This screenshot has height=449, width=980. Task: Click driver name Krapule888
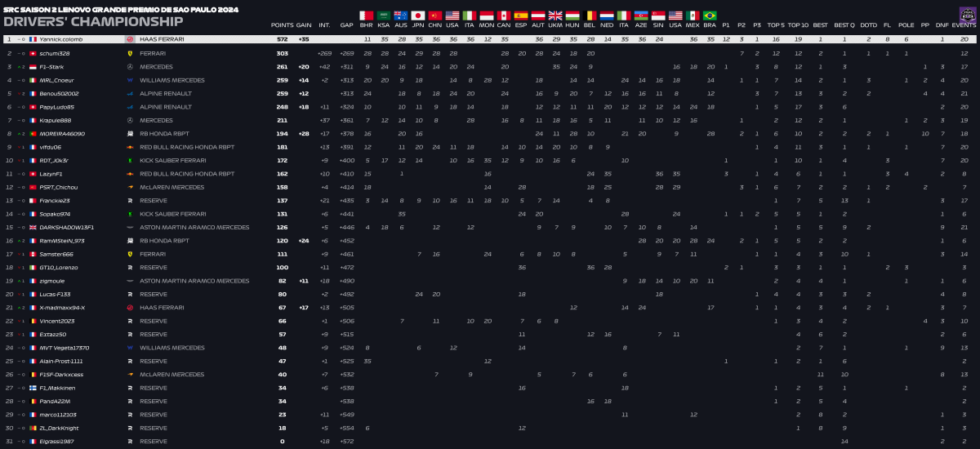pos(56,120)
